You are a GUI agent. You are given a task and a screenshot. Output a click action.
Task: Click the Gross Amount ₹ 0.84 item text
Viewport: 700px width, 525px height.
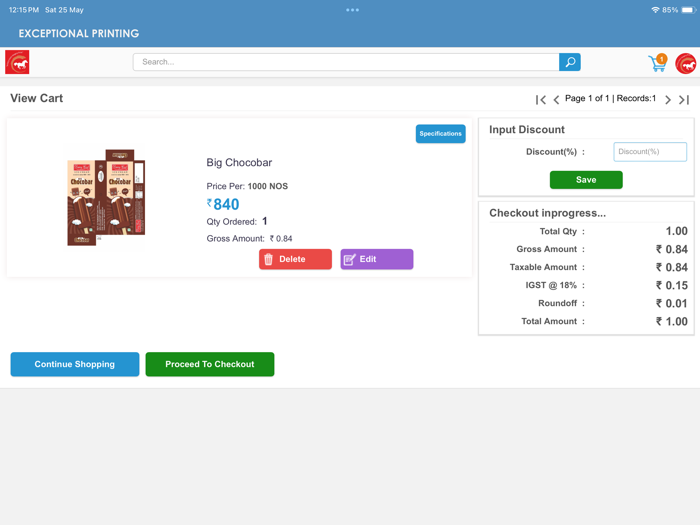click(x=249, y=239)
